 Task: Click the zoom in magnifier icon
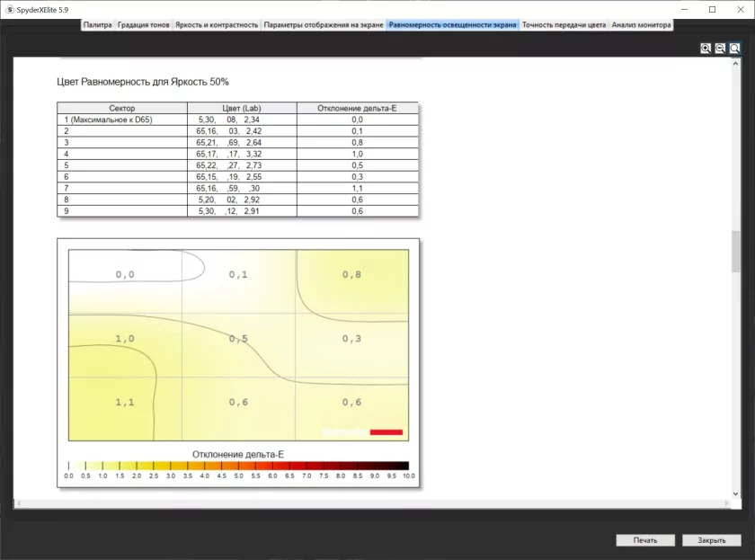pyautogui.click(x=706, y=49)
